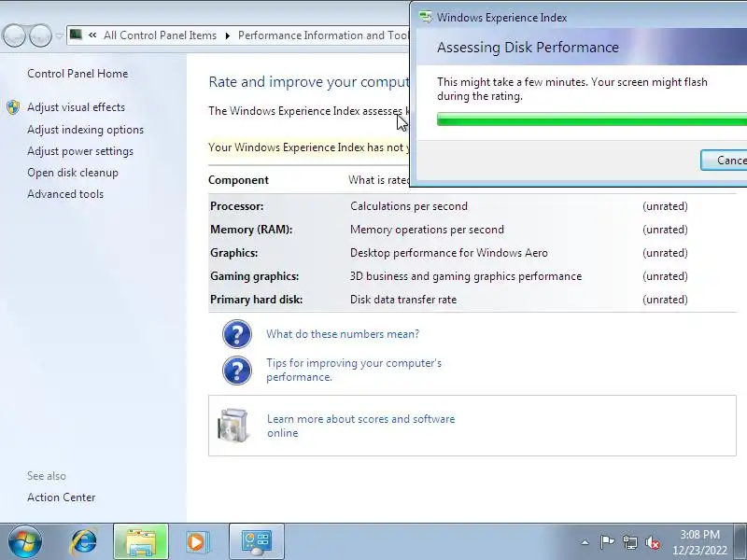Open Learn more about scores and software online
Screen dimensions: 747x560
click(360, 426)
